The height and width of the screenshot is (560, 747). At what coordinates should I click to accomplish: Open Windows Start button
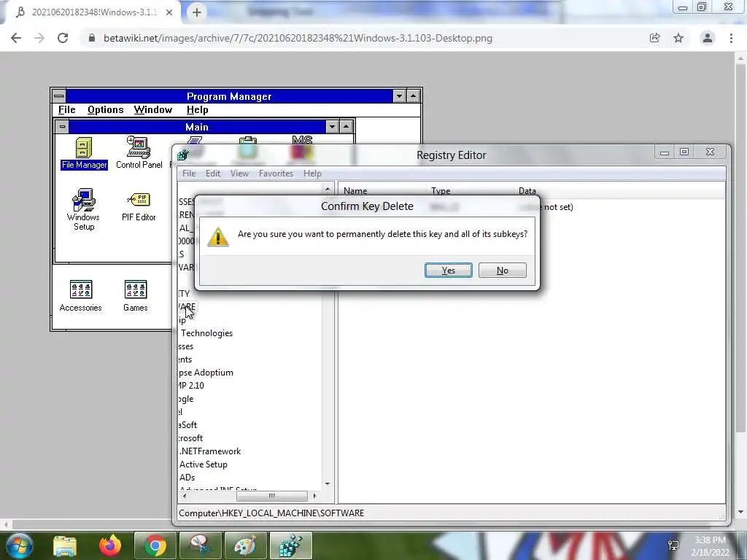19,545
